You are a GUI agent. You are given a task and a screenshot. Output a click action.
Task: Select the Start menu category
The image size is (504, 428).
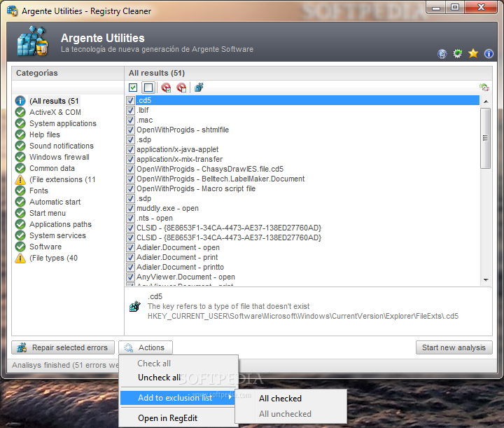tap(48, 213)
